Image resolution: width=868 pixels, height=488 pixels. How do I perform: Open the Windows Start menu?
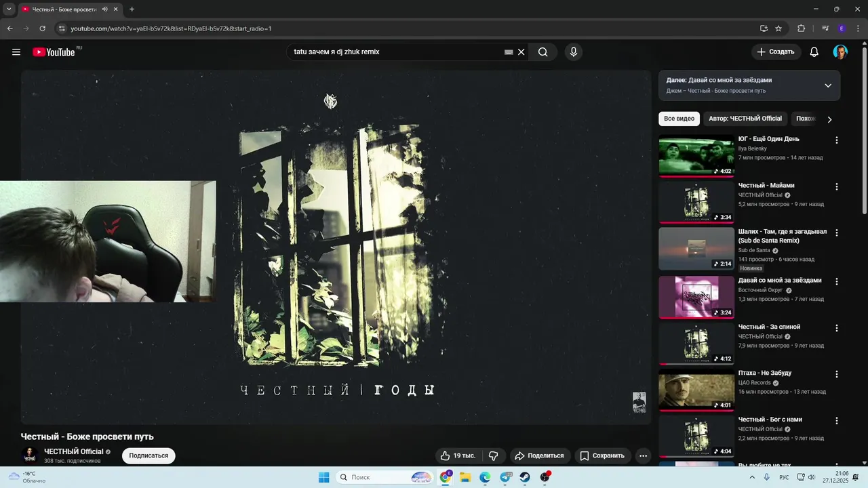tap(323, 477)
